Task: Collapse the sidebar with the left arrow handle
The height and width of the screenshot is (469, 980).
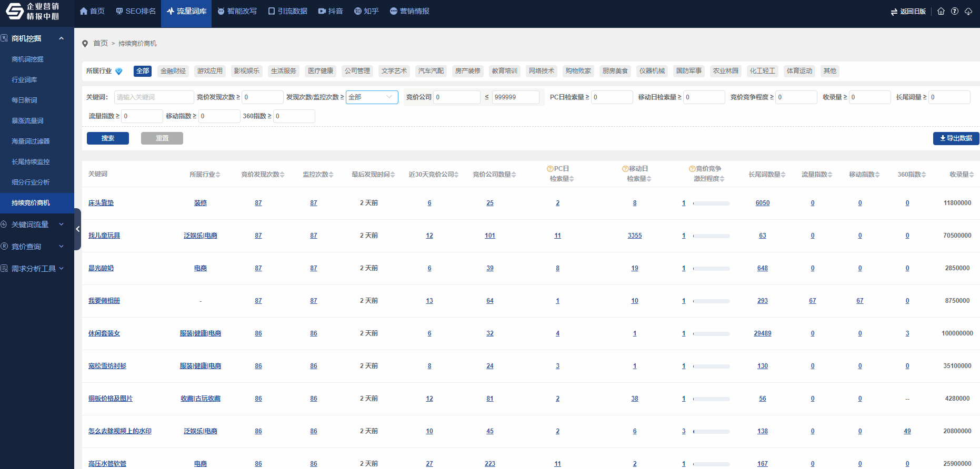Action: [x=77, y=229]
